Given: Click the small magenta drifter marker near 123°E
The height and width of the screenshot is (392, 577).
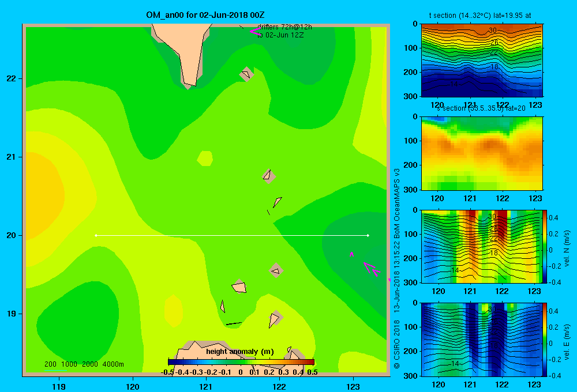Looking at the screenshot, I should pyautogui.click(x=352, y=254).
